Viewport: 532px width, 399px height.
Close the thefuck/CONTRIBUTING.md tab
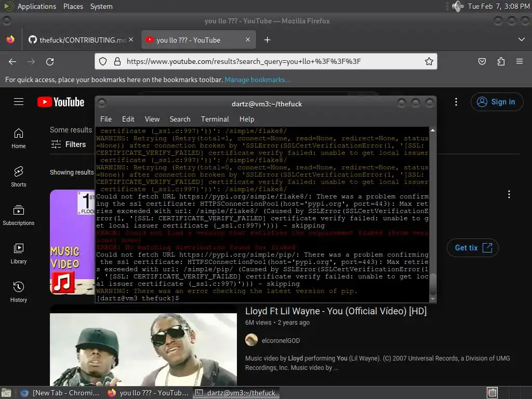click(x=131, y=39)
